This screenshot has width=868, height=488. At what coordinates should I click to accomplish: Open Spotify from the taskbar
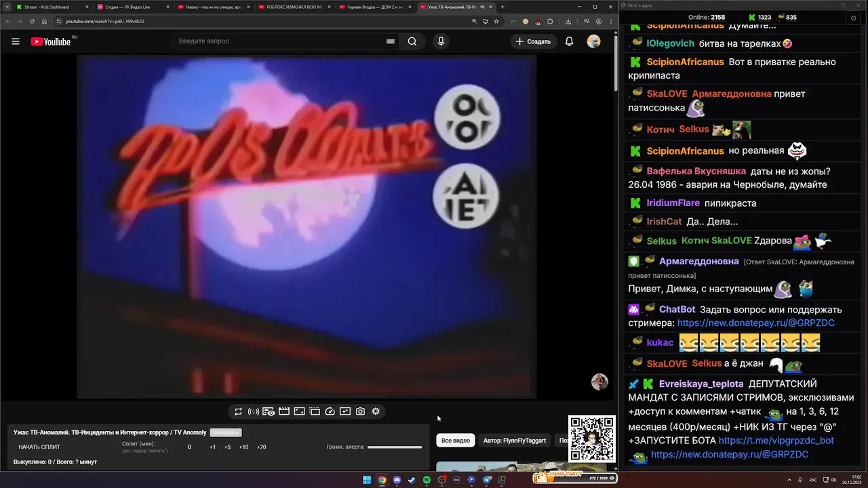[427, 480]
